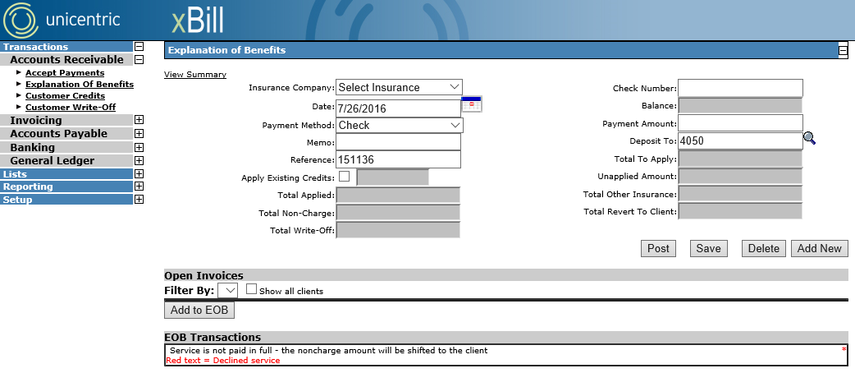The width and height of the screenshot is (855, 373).
Task: Click into the Deposit To field
Action: pyautogui.click(x=740, y=141)
